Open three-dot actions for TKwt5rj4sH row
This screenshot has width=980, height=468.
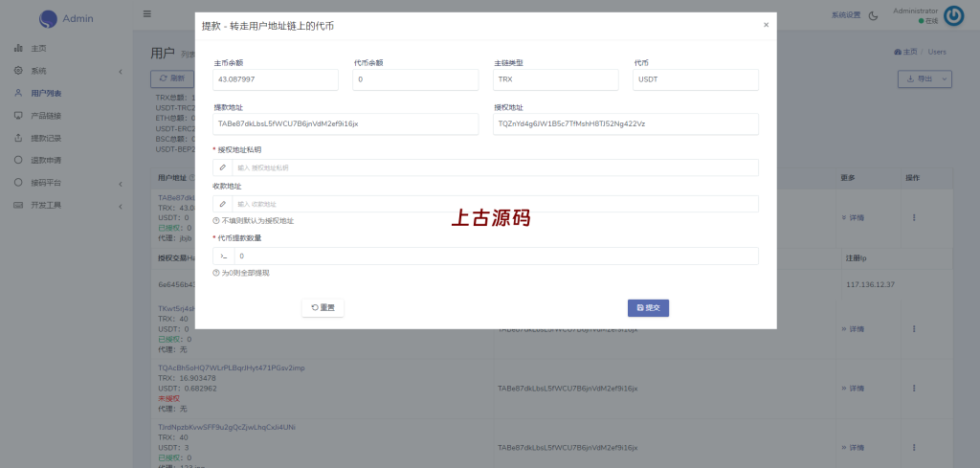tap(914, 328)
